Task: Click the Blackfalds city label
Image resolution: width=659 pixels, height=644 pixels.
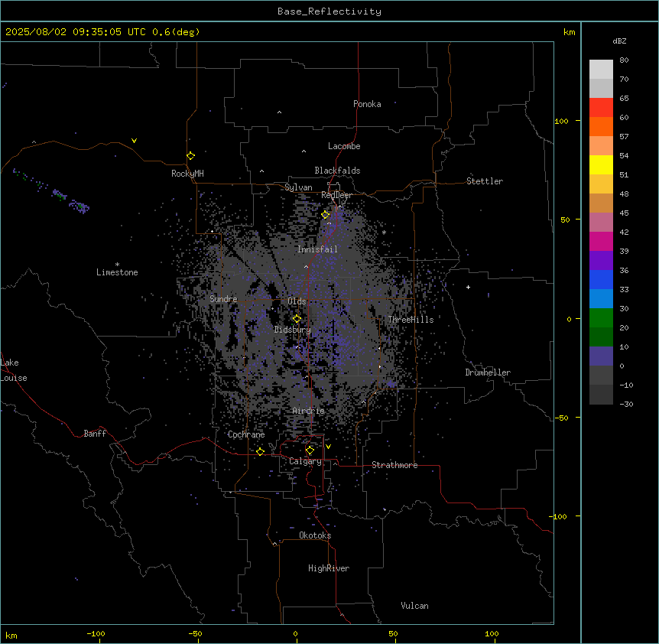Action: [x=337, y=171]
